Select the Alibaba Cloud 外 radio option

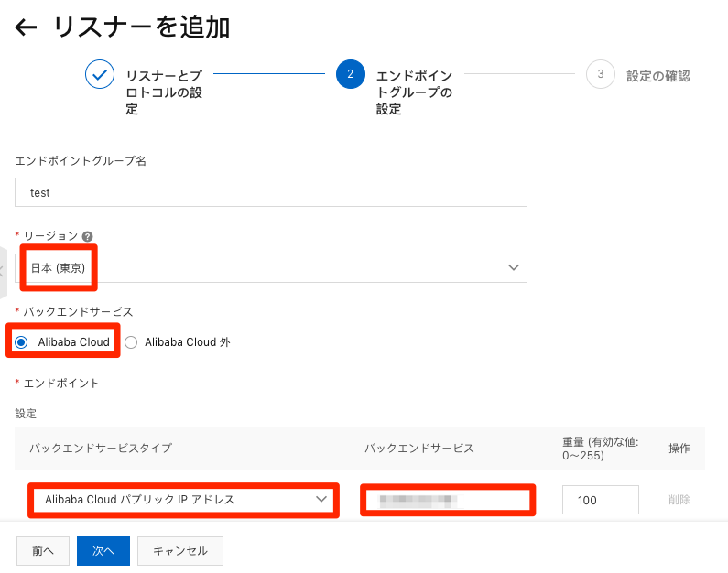(130, 342)
